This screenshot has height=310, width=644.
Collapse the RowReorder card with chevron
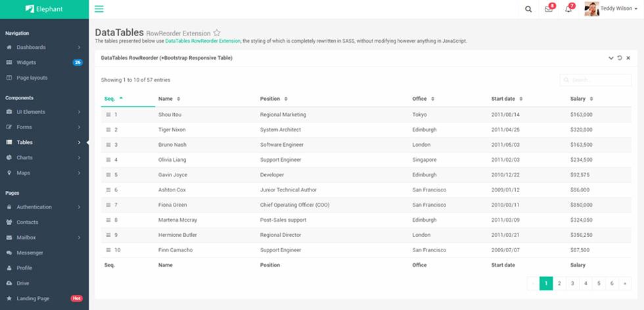click(610, 58)
